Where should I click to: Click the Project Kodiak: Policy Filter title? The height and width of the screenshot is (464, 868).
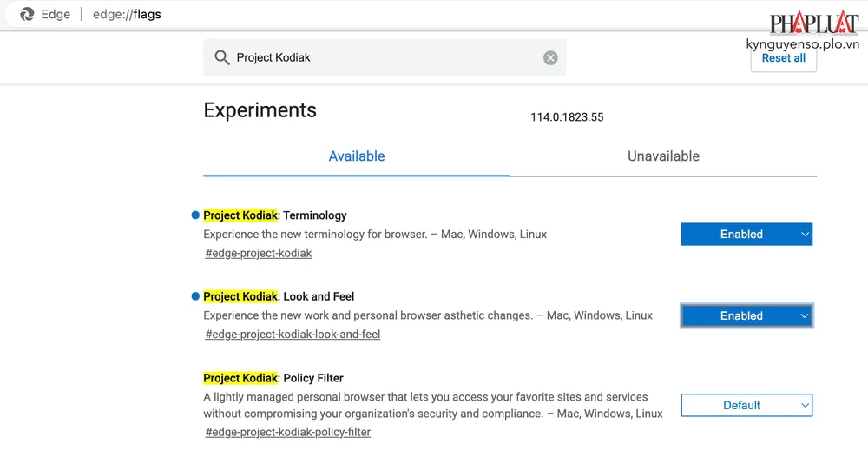click(273, 378)
